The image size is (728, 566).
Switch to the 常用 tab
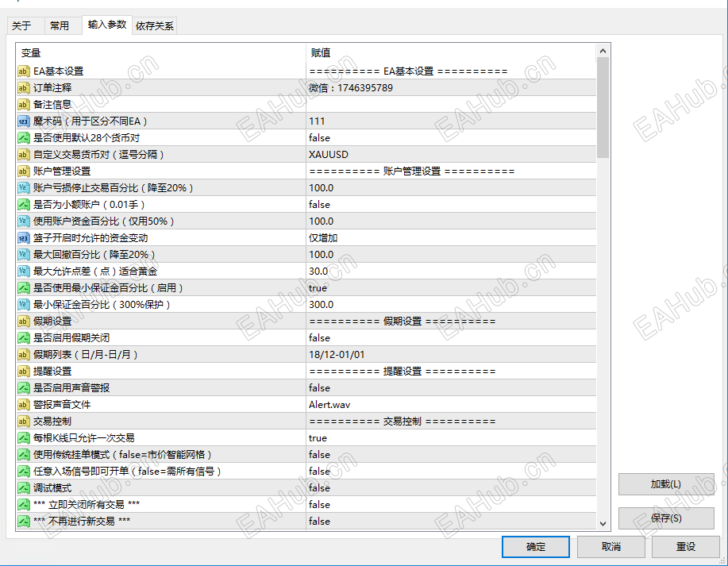(64, 26)
